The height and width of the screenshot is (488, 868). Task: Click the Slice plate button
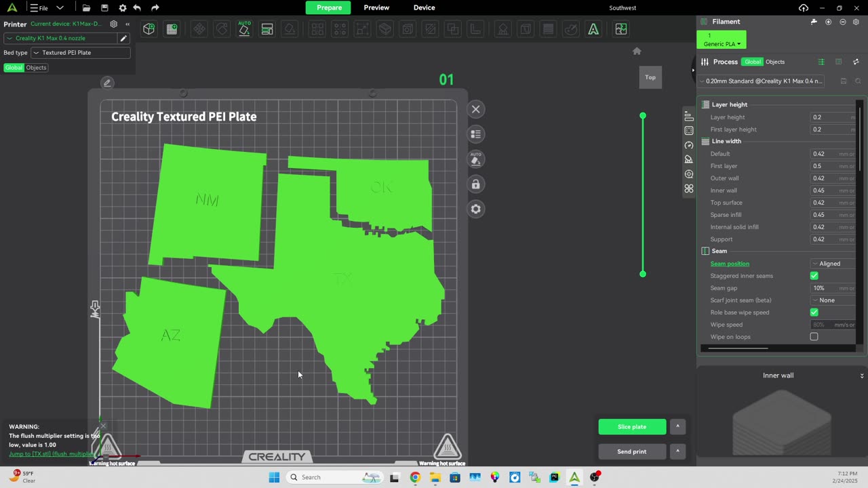(x=632, y=427)
